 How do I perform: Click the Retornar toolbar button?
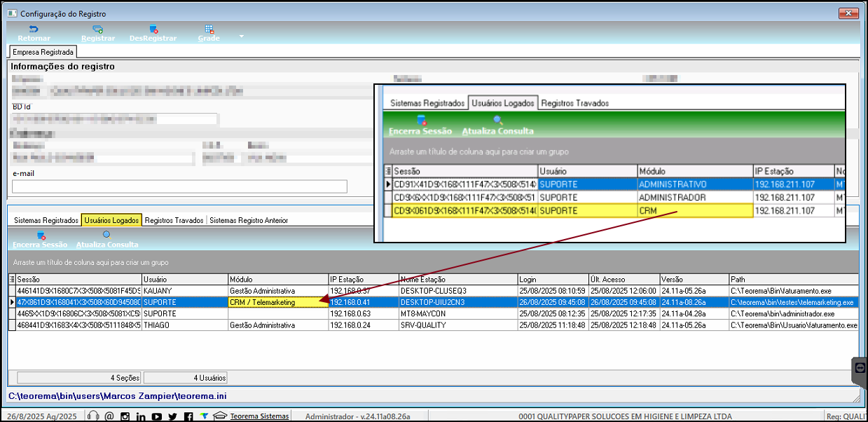34,34
